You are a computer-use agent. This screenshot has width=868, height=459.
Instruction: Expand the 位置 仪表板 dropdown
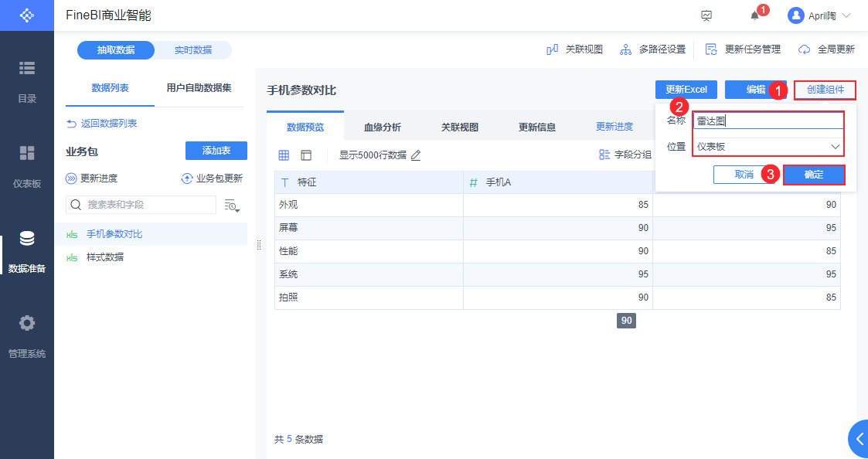pos(768,146)
